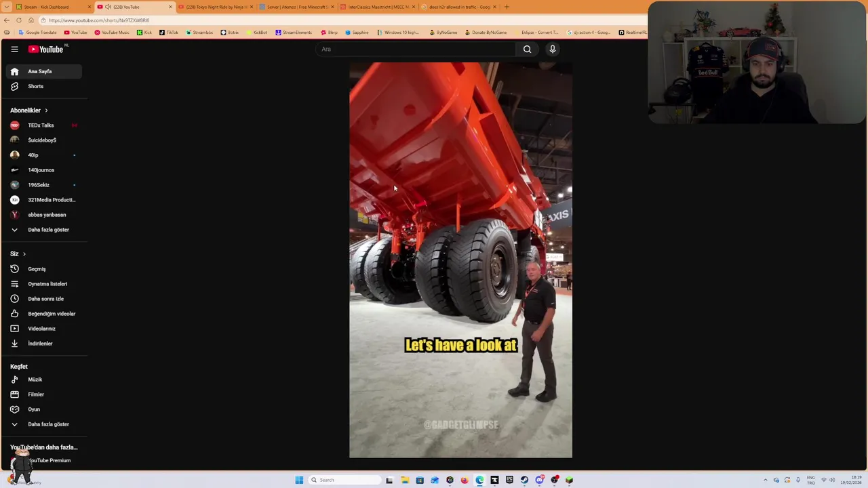This screenshot has height=488, width=868.
Task: Switch to Tokyo Night Ride tab
Action: pyautogui.click(x=216, y=7)
